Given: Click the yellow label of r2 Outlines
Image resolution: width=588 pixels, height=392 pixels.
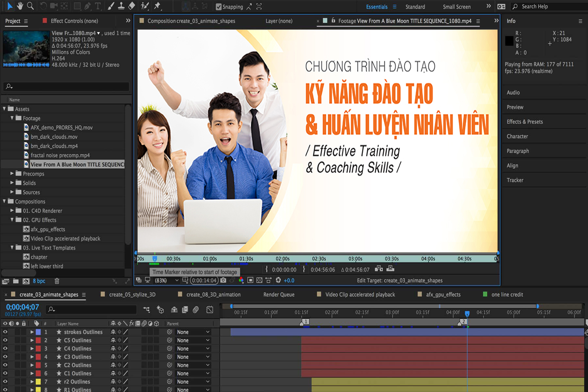Looking at the screenshot, I should pyautogui.click(x=38, y=381).
